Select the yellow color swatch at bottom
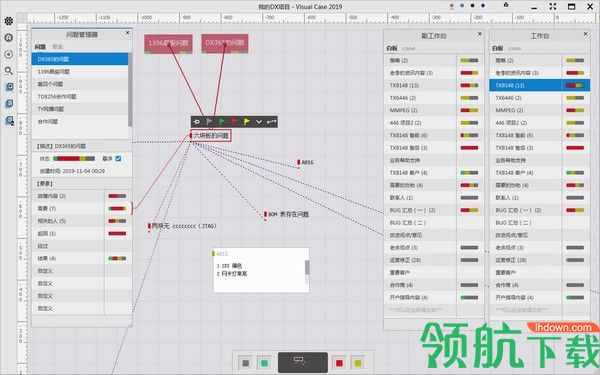 pos(358,363)
